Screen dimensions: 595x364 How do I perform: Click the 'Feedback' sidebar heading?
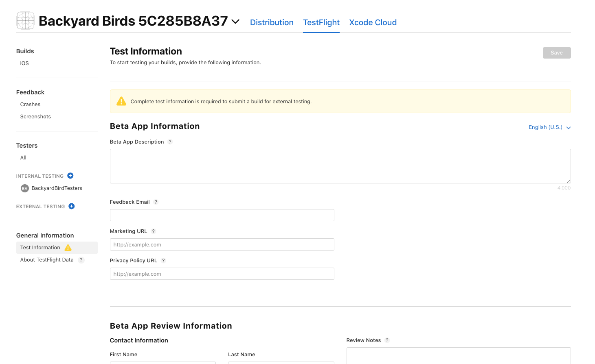click(x=30, y=92)
